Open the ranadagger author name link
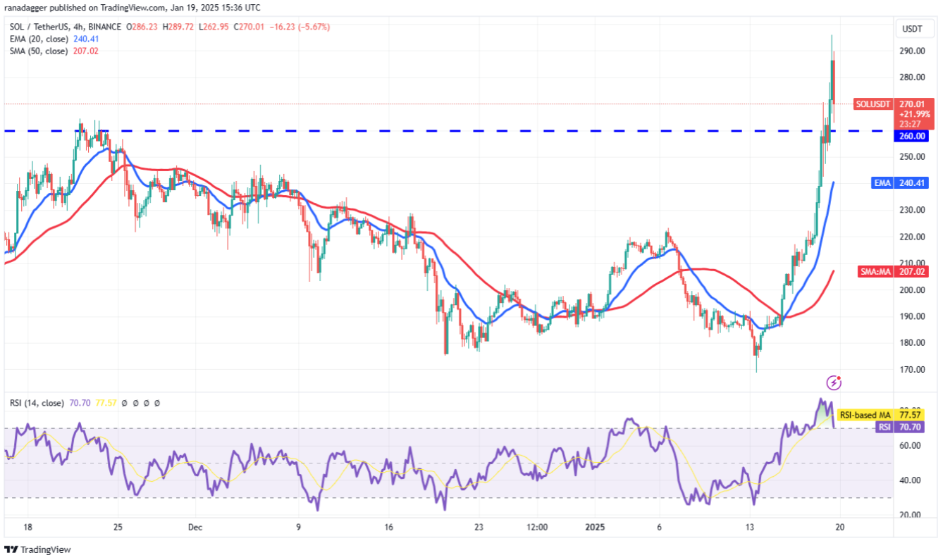 27,8
